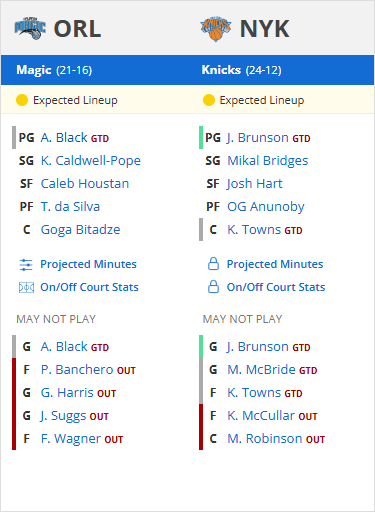Click the Magic Projected Minutes sliders icon

point(26,265)
